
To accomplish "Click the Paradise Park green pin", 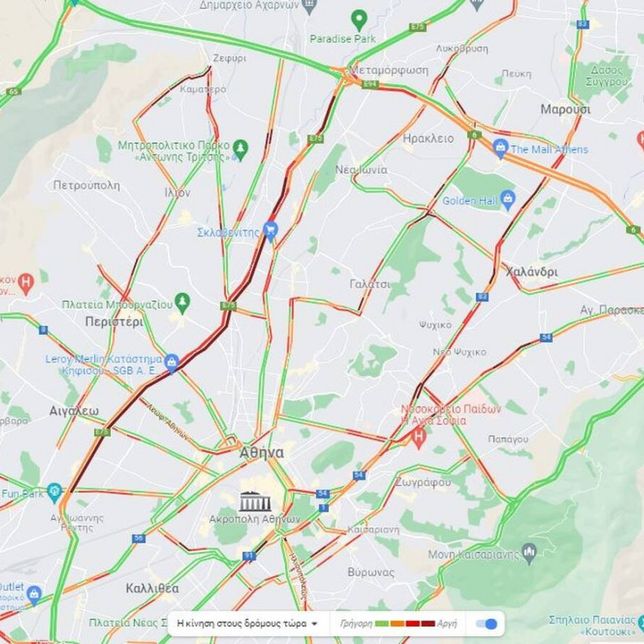I will point(359,20).
